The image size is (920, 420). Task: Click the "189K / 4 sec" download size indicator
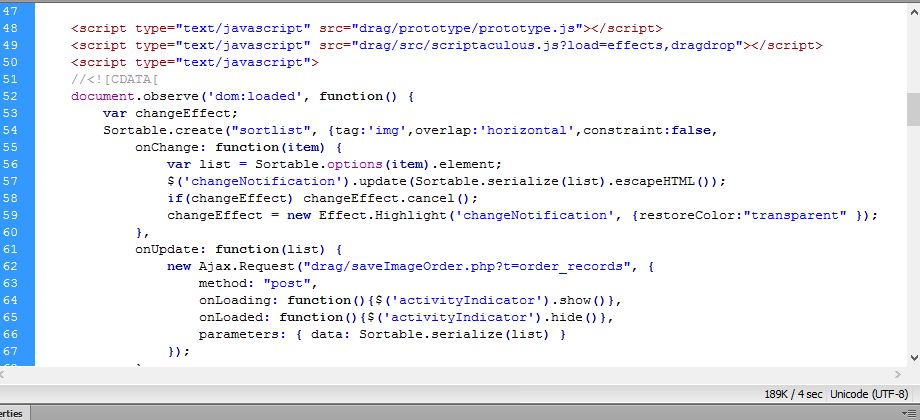[793, 394]
